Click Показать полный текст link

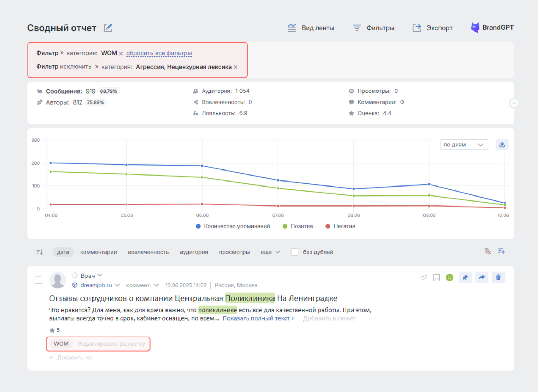pyautogui.click(x=258, y=318)
